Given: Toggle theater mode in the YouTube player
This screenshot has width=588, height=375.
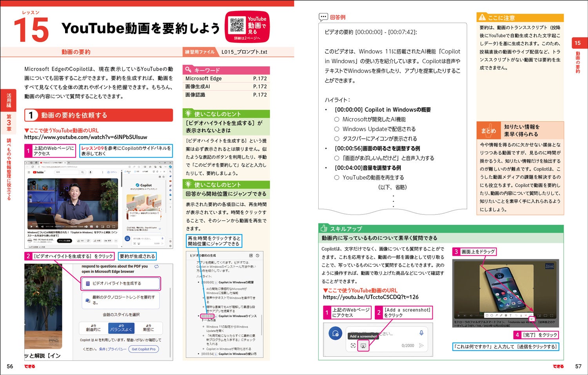Looking at the screenshot, I should pos(108,227).
